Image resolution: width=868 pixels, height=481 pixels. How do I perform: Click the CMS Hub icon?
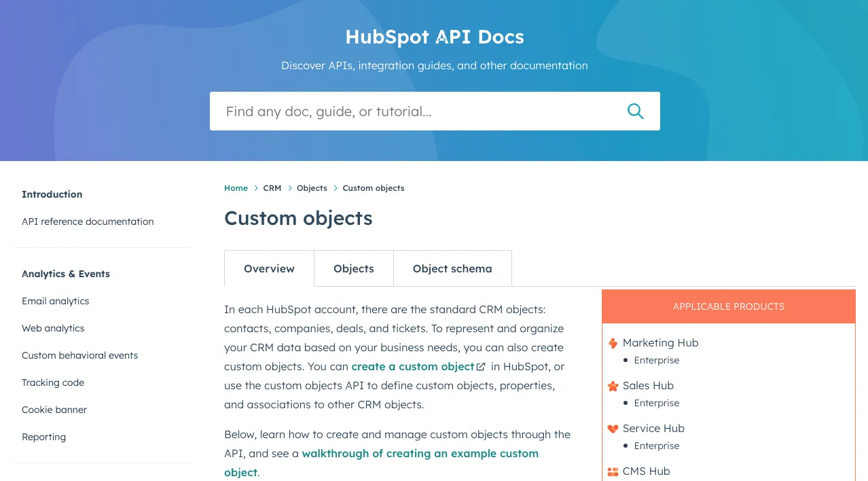tap(613, 471)
